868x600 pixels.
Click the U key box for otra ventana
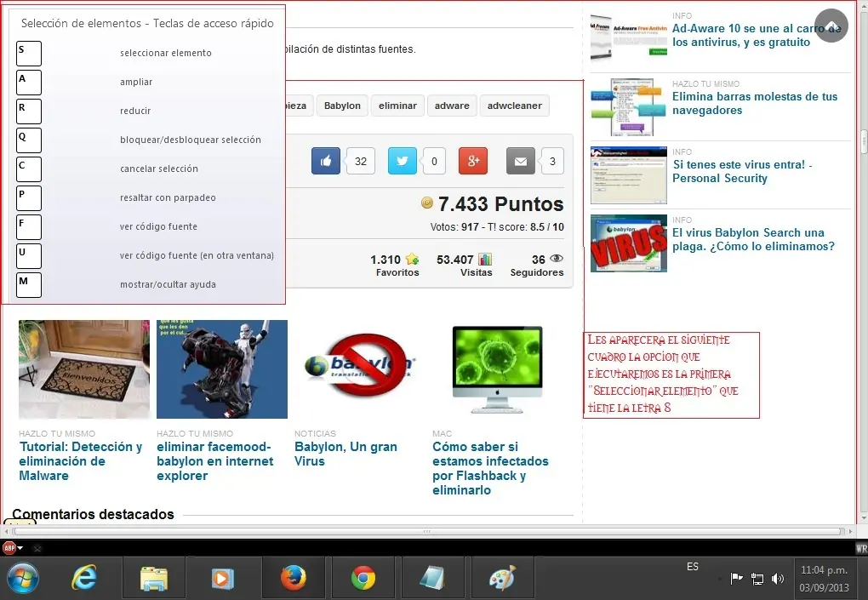click(29, 256)
